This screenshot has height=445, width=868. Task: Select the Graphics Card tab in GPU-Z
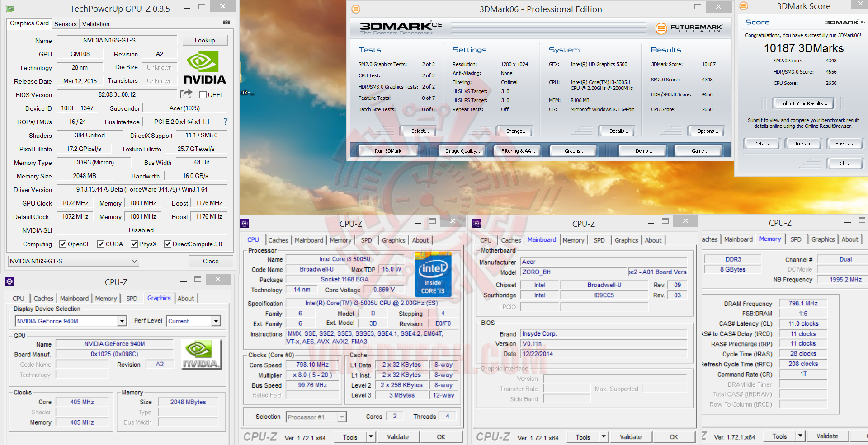[29, 23]
